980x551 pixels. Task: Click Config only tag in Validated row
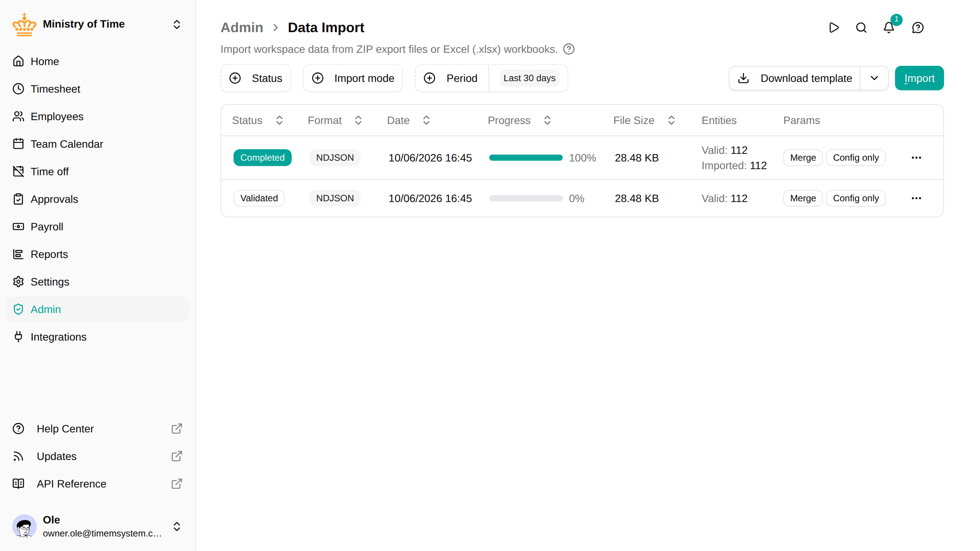(856, 198)
